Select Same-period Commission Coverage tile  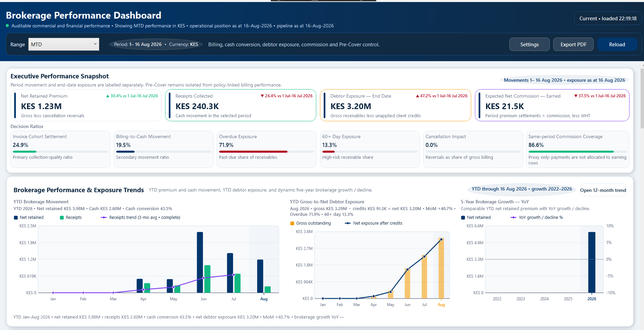[578, 149]
